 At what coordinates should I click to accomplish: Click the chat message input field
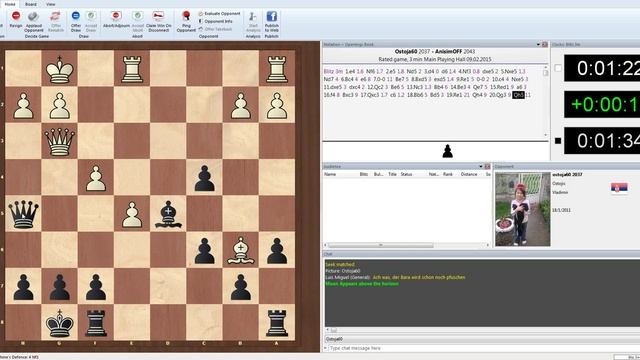484,348
